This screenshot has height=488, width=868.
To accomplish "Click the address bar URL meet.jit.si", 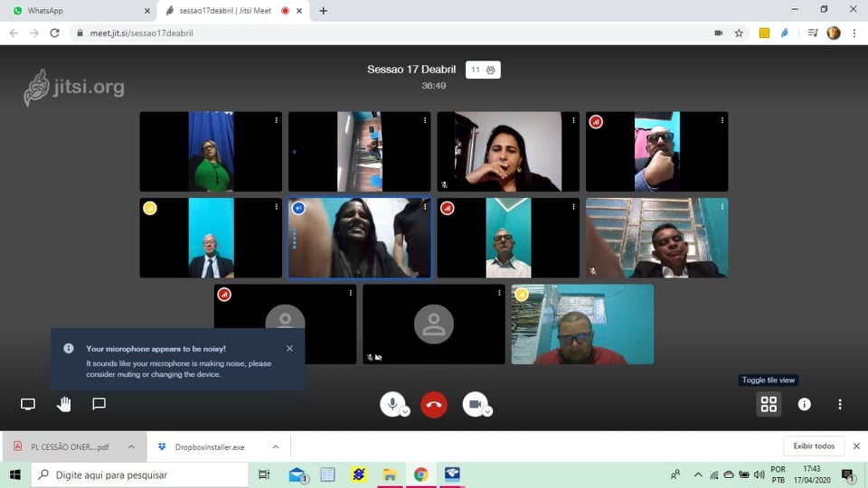I will [x=142, y=33].
